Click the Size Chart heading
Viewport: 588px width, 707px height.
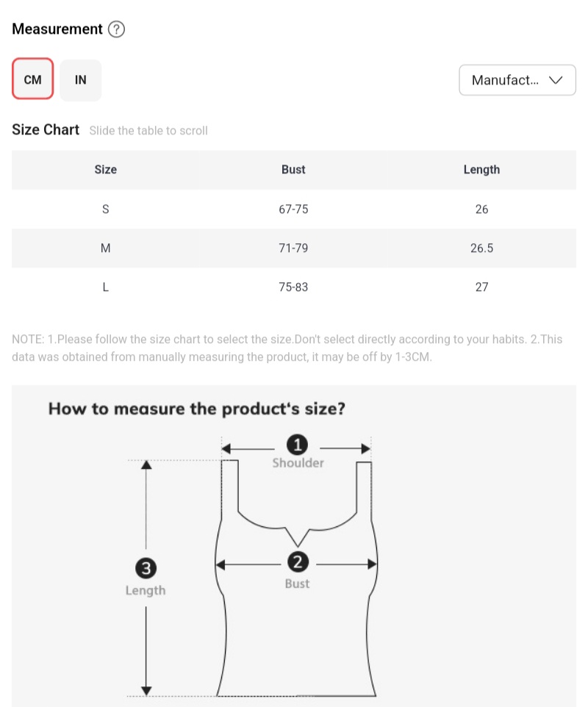46,130
